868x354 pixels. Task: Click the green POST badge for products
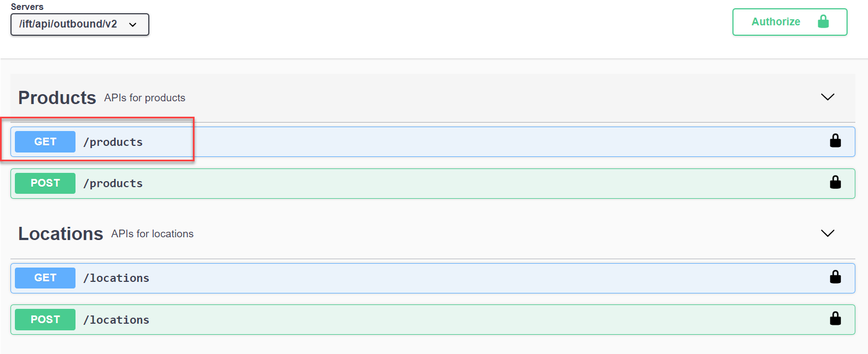[45, 183]
